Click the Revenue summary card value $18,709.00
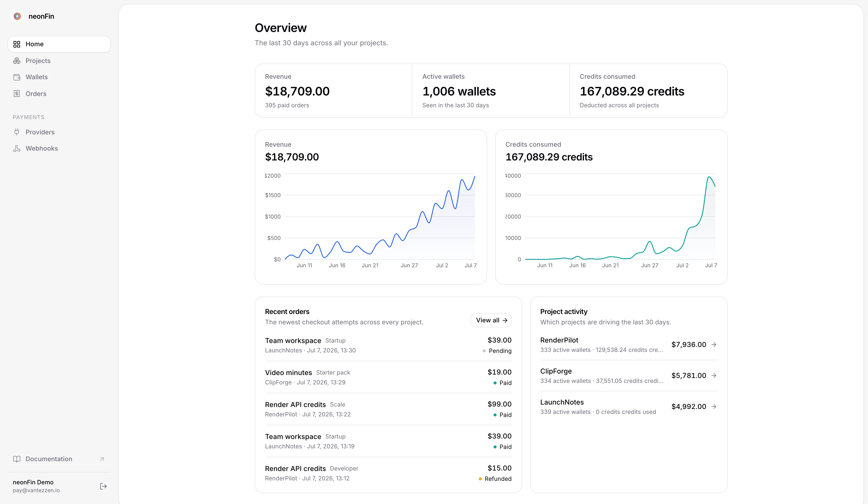Image resolution: width=868 pixels, height=504 pixels. tap(297, 92)
